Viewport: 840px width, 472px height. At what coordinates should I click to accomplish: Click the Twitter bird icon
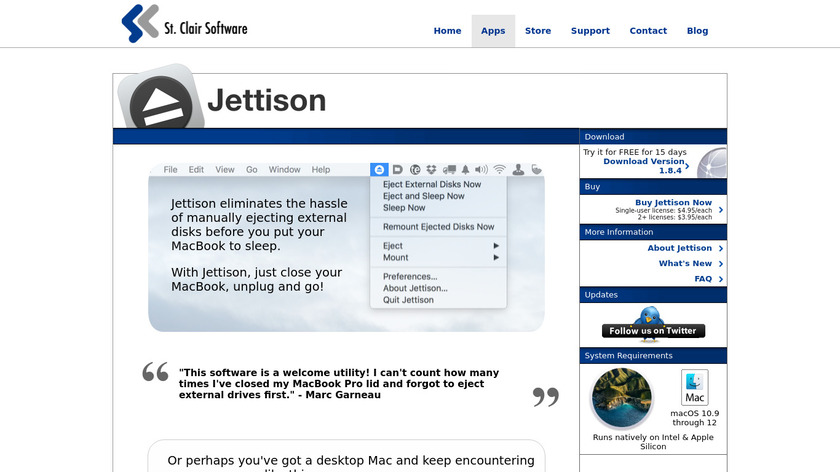pos(649,316)
